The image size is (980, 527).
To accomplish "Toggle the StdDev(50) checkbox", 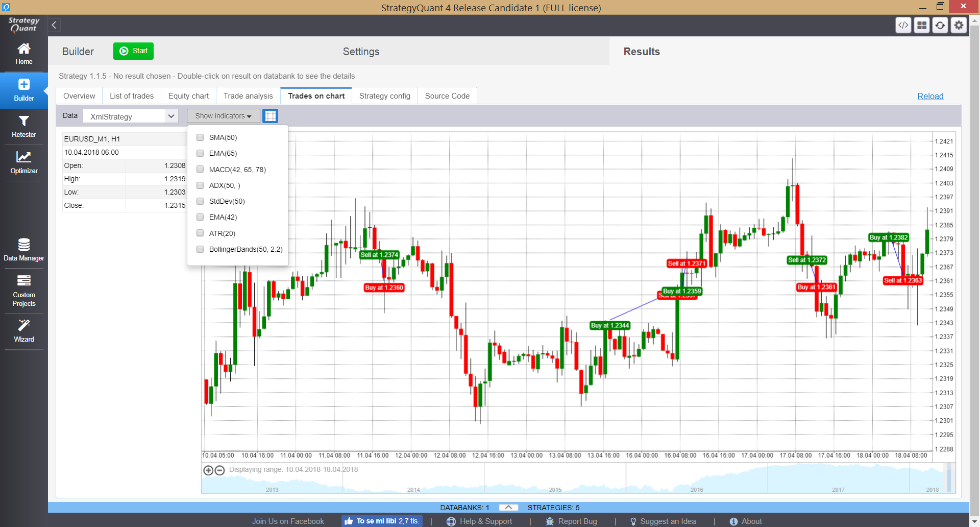I will [x=200, y=201].
